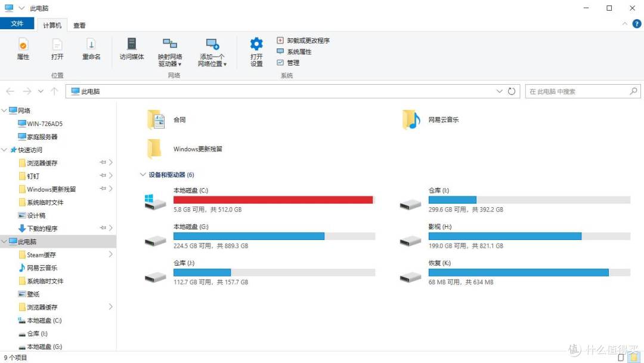Open 访问媒体 media access icon
This screenshot has height=363, width=644.
coord(131,49)
